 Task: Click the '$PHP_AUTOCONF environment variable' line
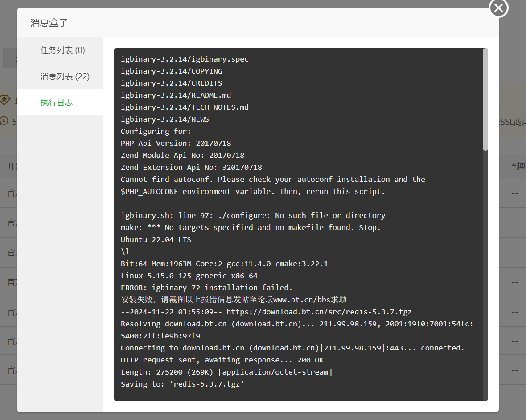pos(253,192)
